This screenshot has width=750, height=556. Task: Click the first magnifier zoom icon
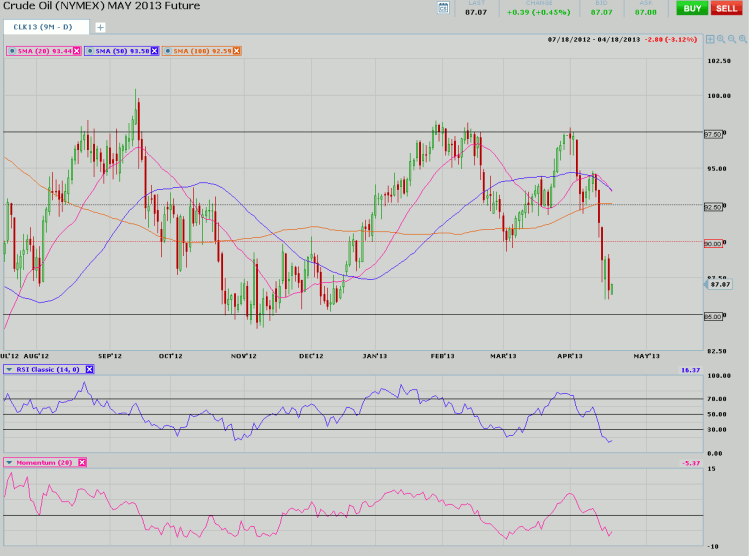[720, 39]
